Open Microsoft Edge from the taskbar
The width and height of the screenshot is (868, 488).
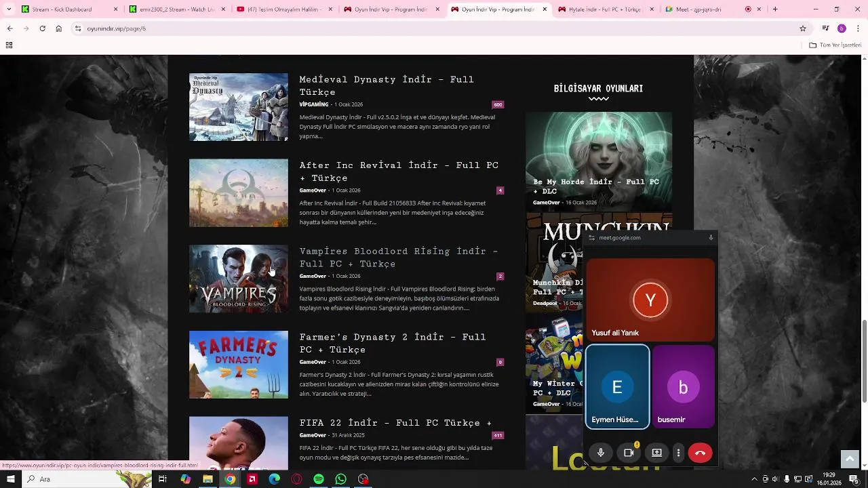tap(274, 479)
